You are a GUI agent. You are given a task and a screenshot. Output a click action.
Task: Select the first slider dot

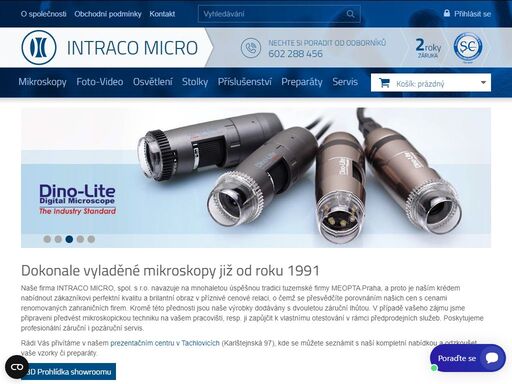47,239
